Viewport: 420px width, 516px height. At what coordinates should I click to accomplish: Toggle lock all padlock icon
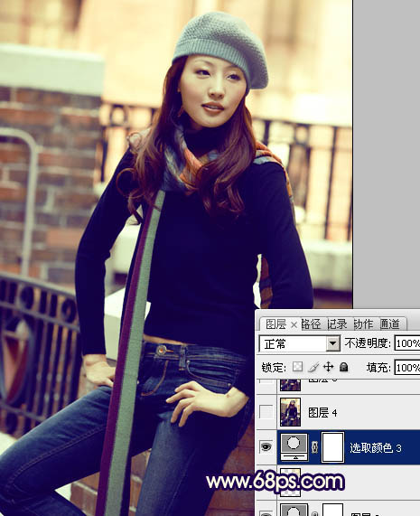click(344, 367)
